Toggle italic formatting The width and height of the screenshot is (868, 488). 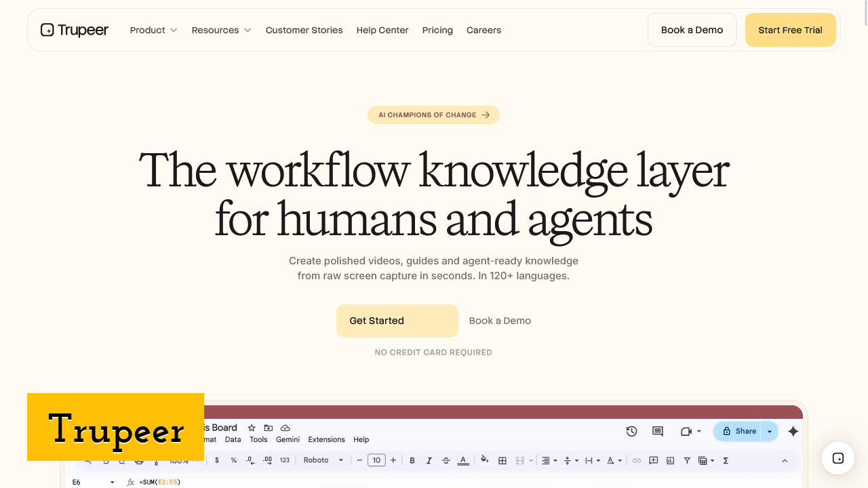(x=429, y=460)
